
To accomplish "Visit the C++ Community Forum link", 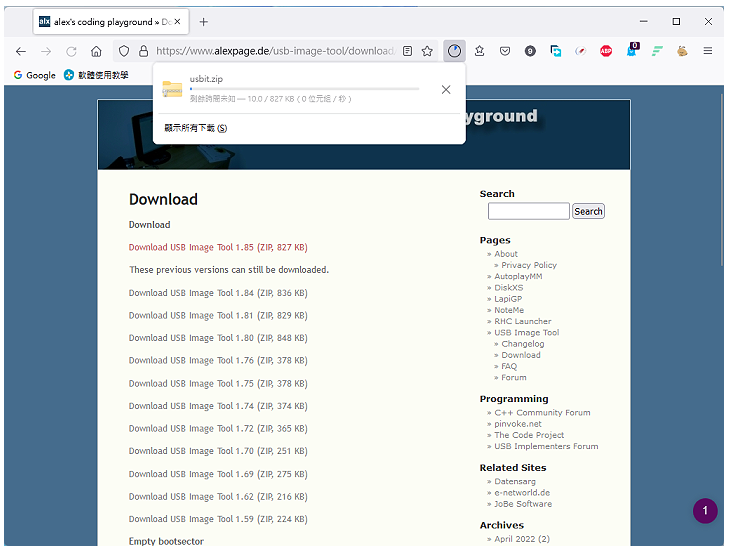I will [x=542, y=412].
